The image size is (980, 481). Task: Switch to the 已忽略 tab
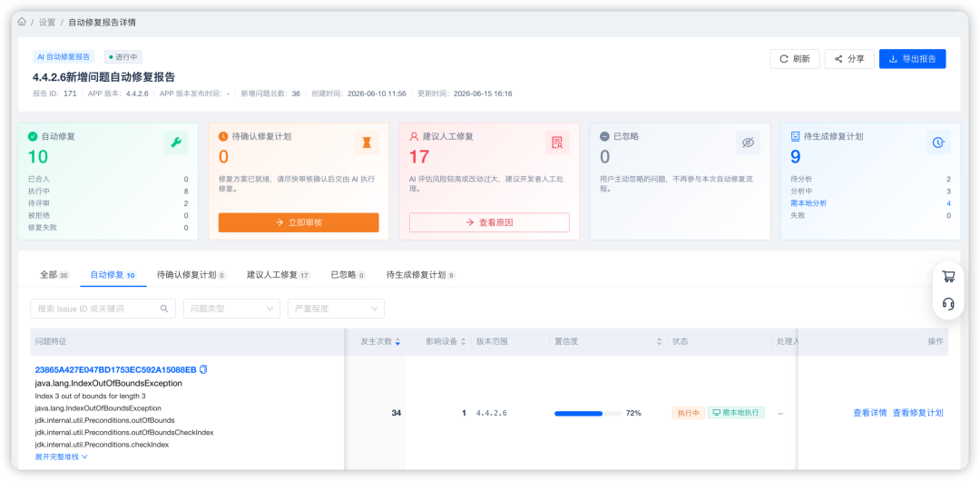[348, 275]
